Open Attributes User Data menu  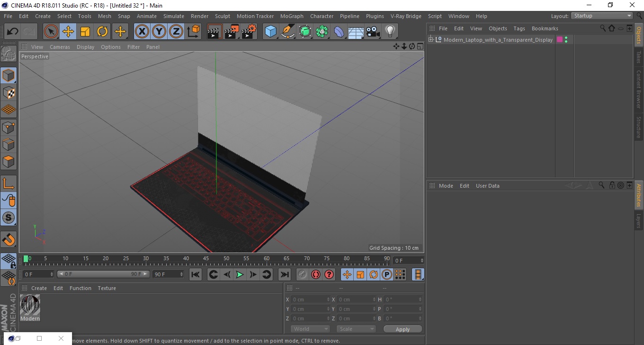click(488, 186)
